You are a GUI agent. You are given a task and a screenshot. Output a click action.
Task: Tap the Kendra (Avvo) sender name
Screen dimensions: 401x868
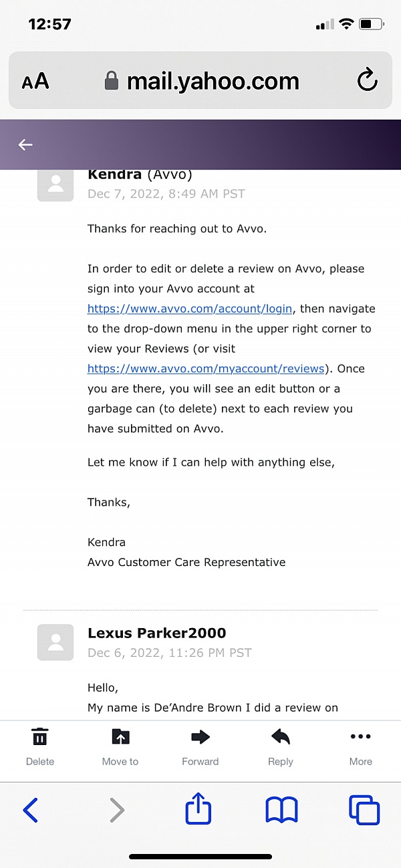tap(140, 174)
